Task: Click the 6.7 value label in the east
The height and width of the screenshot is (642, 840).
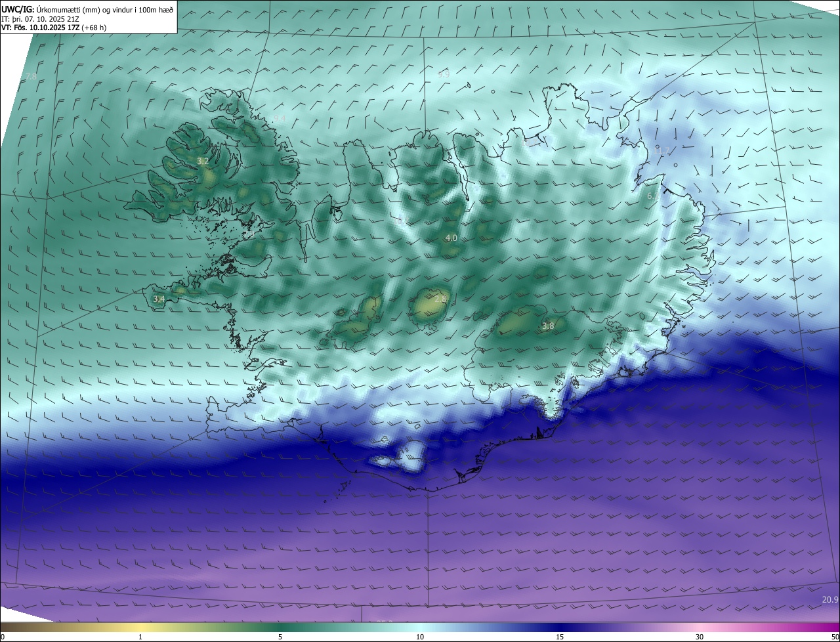Action: tap(653, 196)
